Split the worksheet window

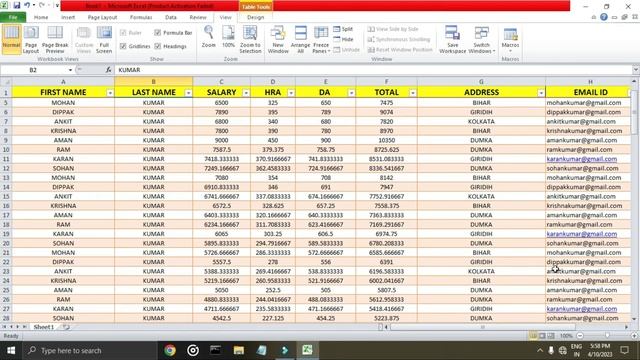(343, 29)
